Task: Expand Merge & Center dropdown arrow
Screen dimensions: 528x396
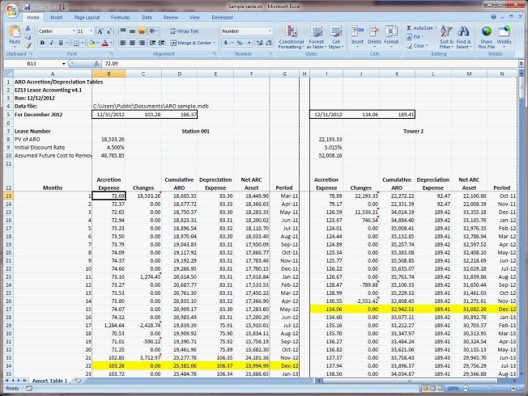Action: tap(214, 43)
